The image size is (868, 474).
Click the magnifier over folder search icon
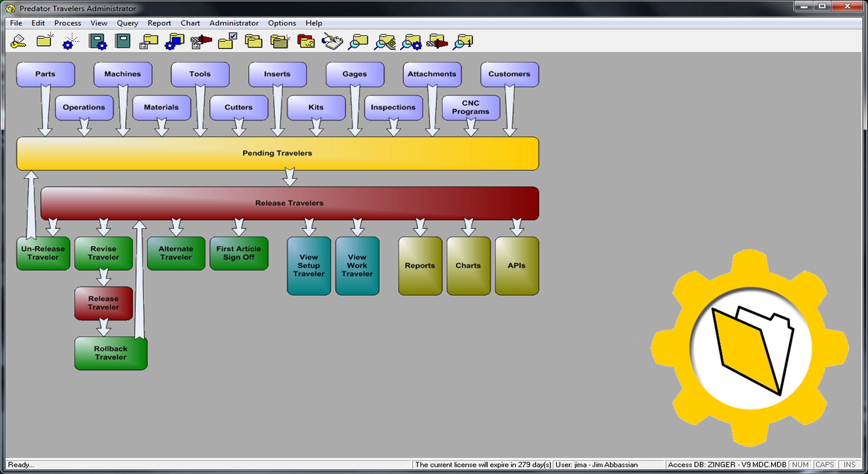pyautogui.click(x=357, y=42)
